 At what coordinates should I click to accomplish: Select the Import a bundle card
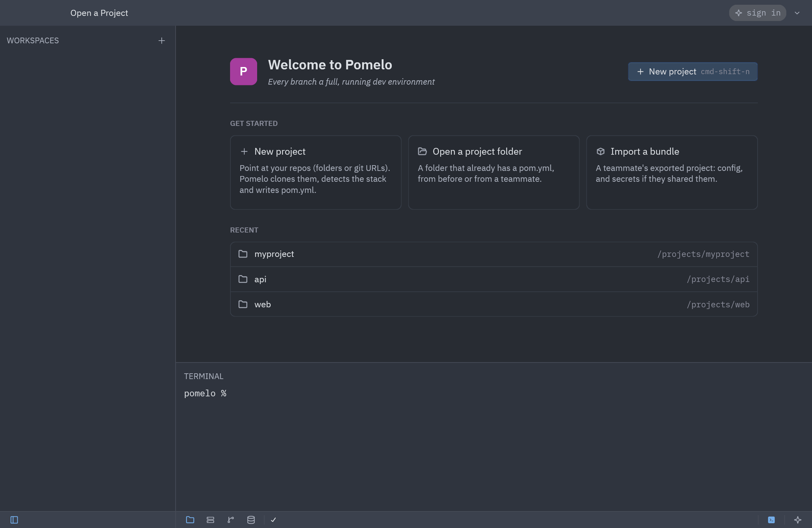(672, 172)
